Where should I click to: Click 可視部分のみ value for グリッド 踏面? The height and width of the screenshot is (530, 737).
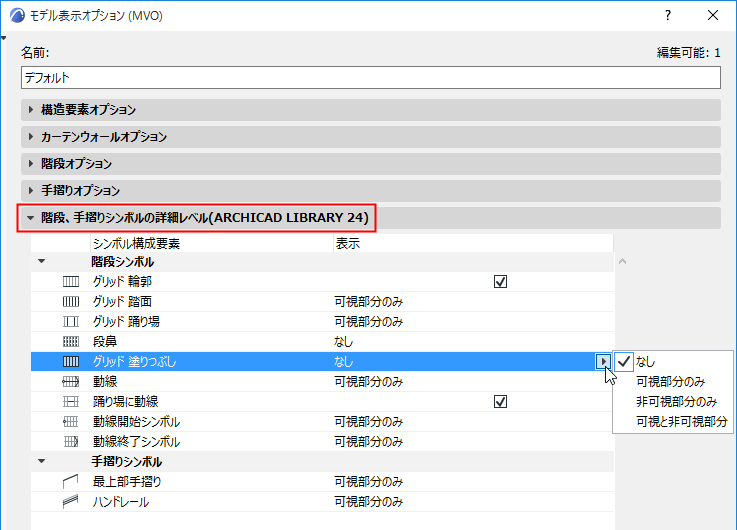[x=369, y=302]
